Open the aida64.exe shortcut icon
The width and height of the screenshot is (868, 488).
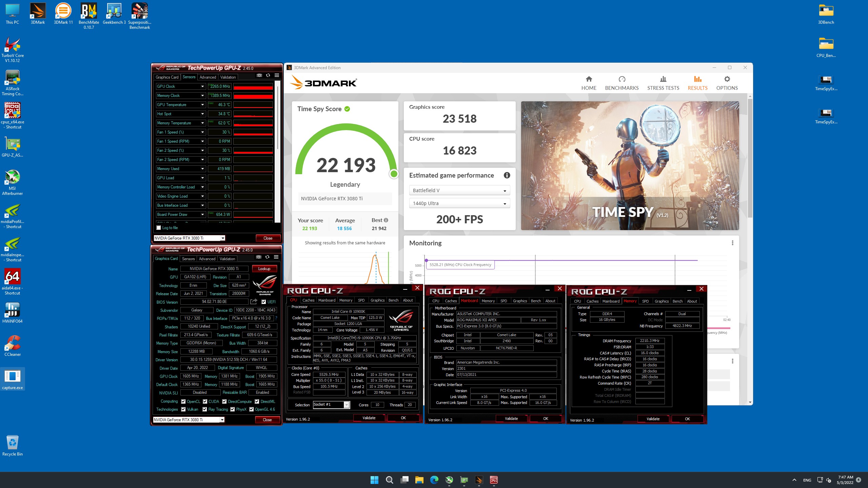[x=13, y=282]
